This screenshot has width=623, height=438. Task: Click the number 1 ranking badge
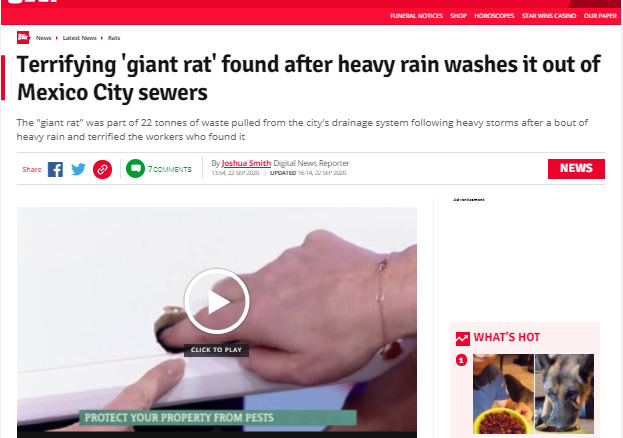pos(461,360)
